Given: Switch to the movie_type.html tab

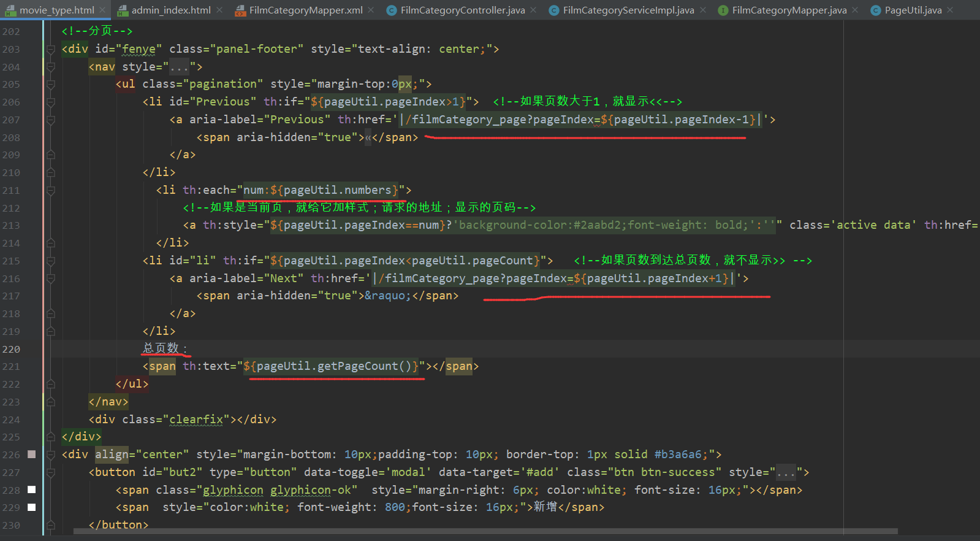Looking at the screenshot, I should click(x=57, y=10).
